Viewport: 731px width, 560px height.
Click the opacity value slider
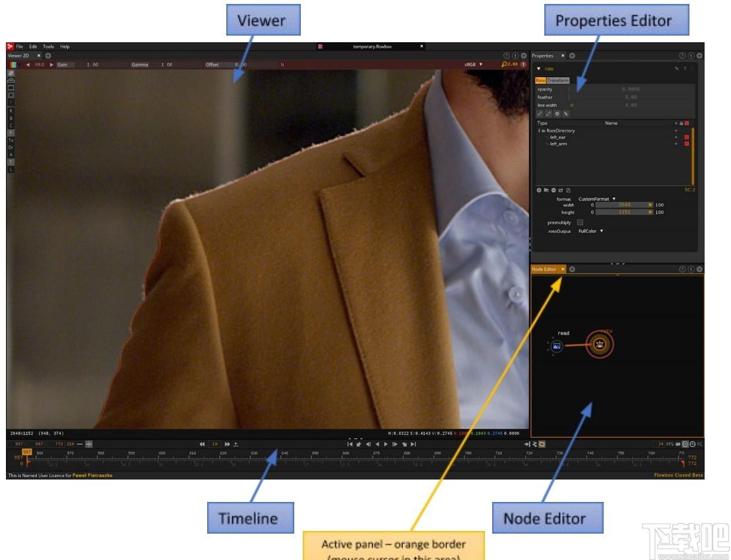click(x=631, y=89)
